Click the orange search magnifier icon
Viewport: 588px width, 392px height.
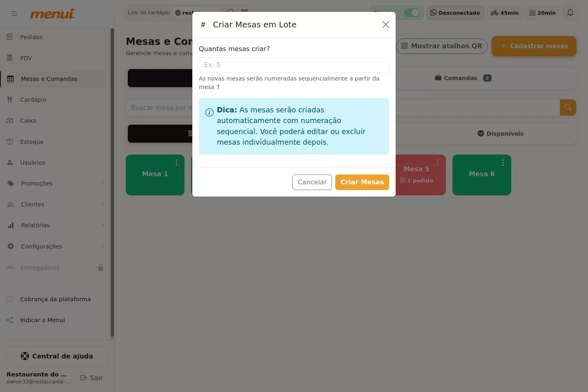(568, 108)
